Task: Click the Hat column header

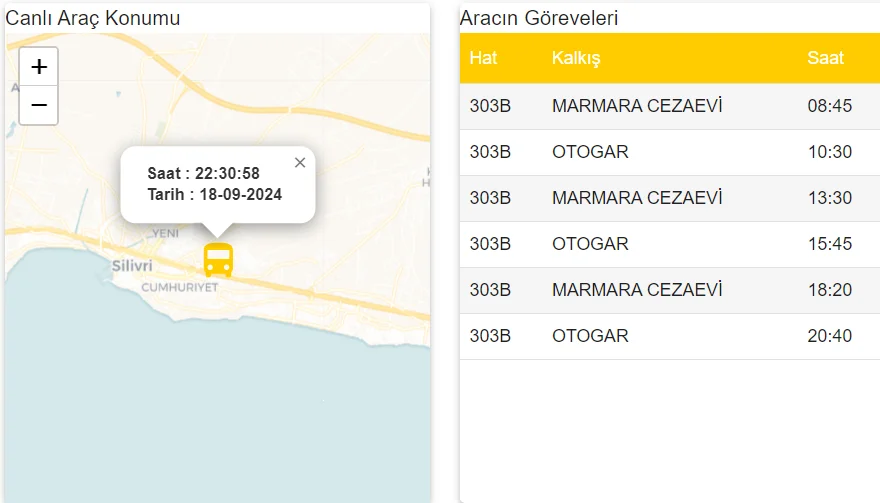Action: (483, 58)
